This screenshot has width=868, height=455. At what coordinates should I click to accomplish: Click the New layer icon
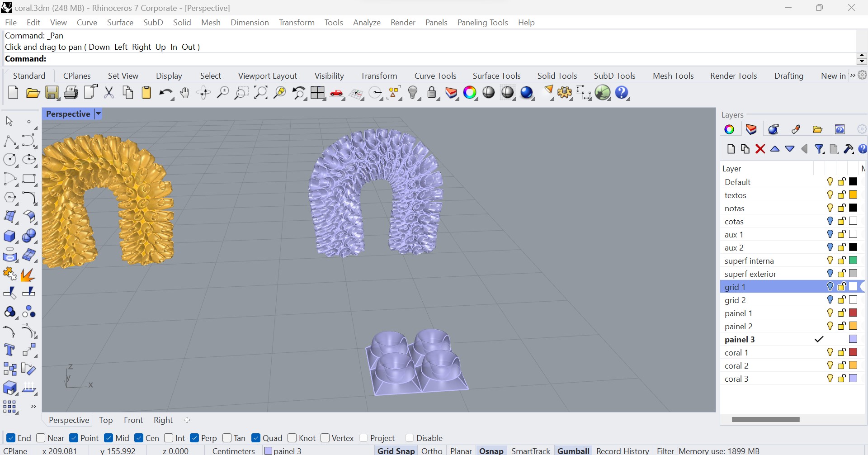(731, 149)
